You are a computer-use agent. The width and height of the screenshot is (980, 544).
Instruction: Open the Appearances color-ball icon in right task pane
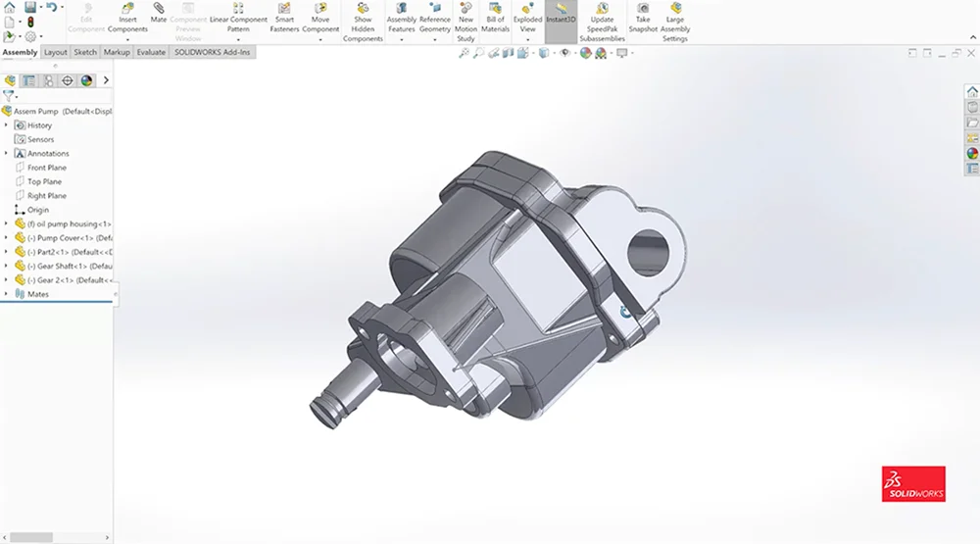point(972,153)
